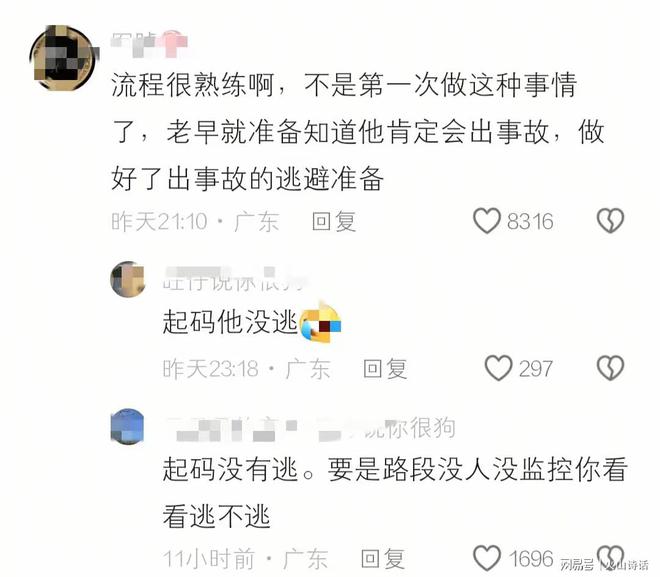This screenshot has width=660, height=577.
Task: Like the reply with 1696 likes
Action: coord(487,558)
